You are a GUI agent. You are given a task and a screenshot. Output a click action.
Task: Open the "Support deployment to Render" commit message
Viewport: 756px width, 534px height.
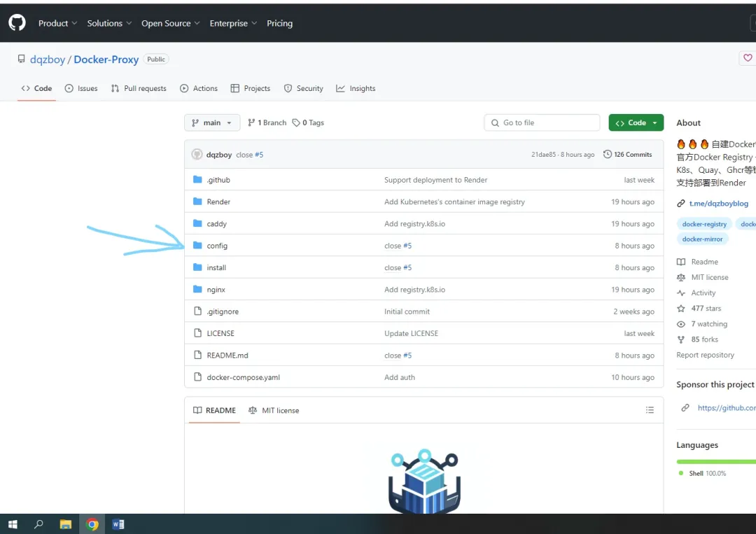(435, 180)
